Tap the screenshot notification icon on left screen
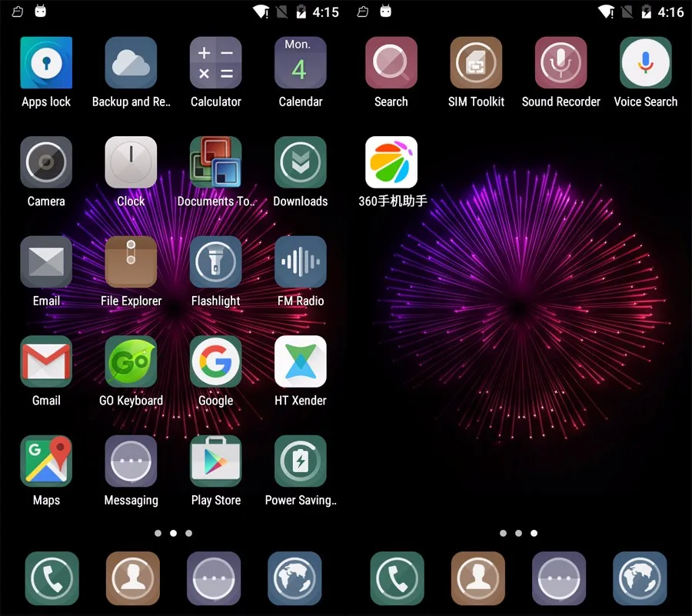 [18, 12]
